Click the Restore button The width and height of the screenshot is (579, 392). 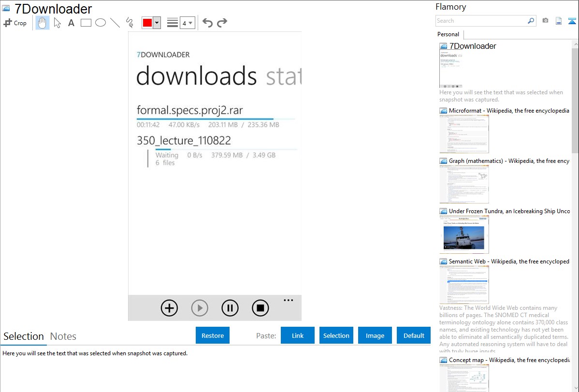coord(213,335)
